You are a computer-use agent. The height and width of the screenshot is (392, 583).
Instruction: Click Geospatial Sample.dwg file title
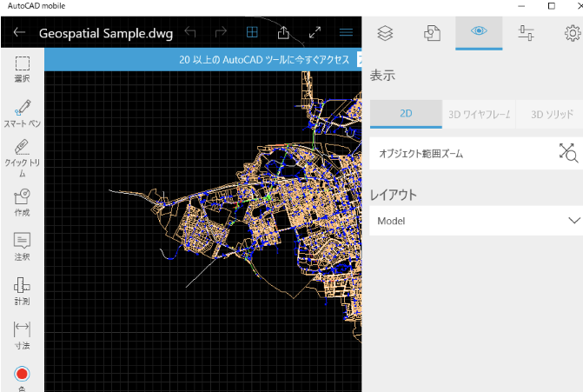point(106,33)
